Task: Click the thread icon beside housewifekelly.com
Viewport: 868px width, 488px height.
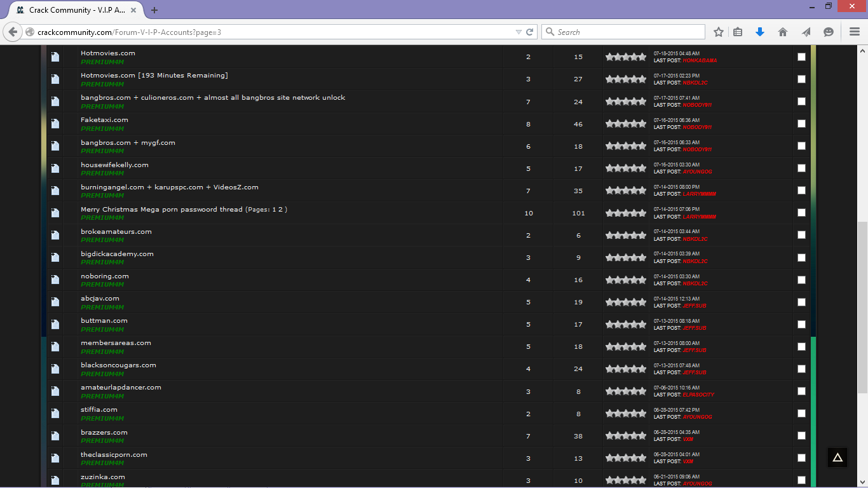Action: pyautogui.click(x=55, y=168)
